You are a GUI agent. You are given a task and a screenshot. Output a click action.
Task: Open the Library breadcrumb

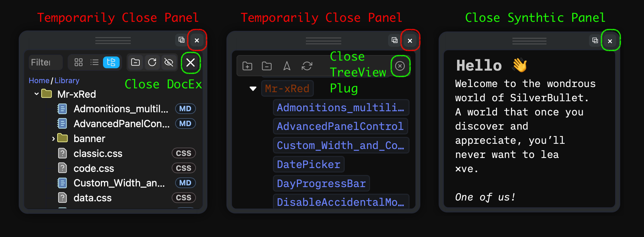(67, 80)
